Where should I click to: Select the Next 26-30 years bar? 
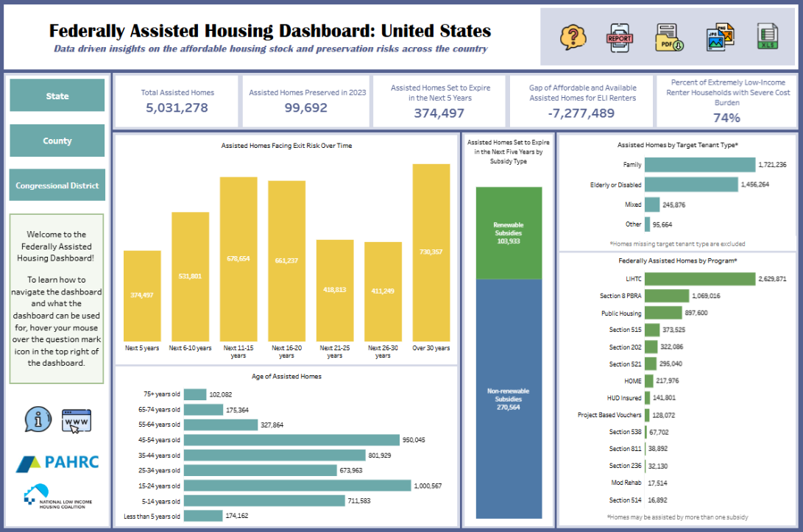coord(383,291)
